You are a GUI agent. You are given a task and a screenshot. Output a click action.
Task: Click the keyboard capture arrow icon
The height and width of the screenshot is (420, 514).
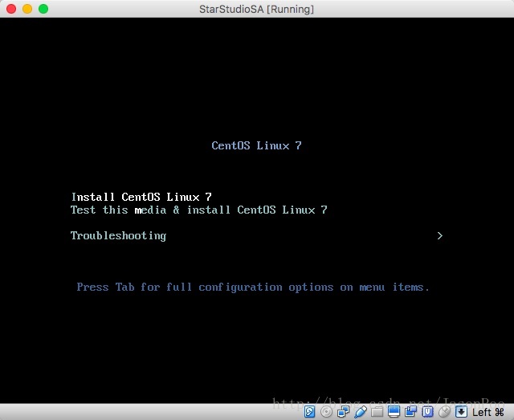[x=461, y=412]
